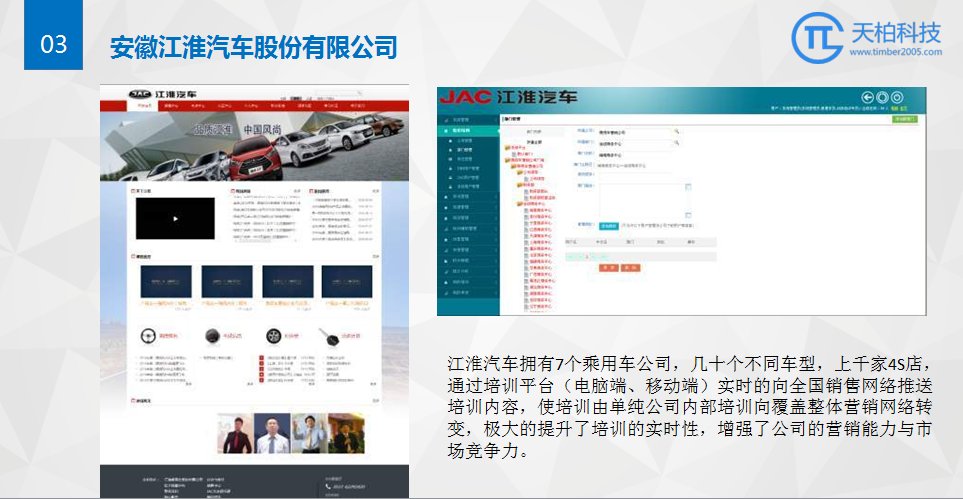Click the car key icon
Image resolution: width=963 pixels, height=499 pixels.
click(331, 337)
